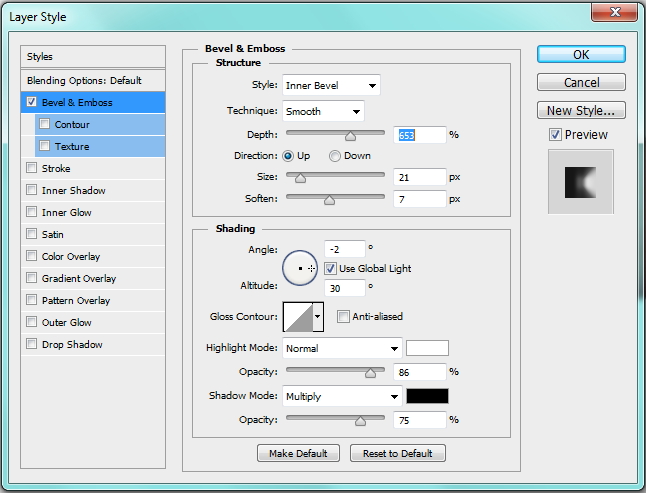Open the Style dropdown showing Inner Bevel
This screenshot has width=646, height=493.
pyautogui.click(x=330, y=86)
